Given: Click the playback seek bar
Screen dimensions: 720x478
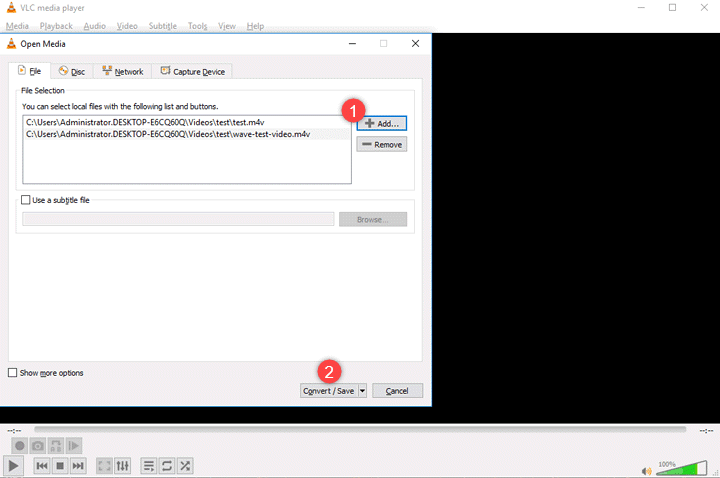Looking at the screenshot, I should pyautogui.click(x=360, y=430).
